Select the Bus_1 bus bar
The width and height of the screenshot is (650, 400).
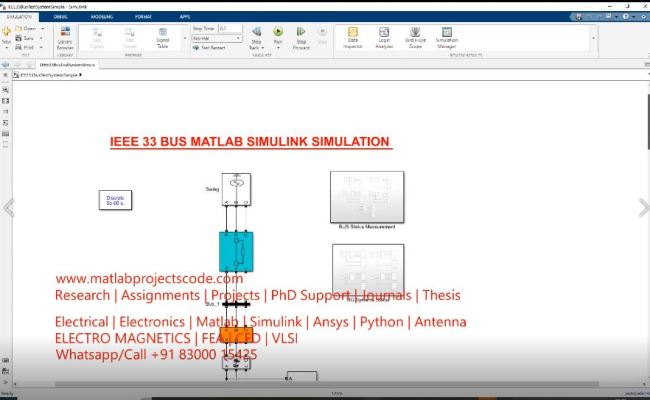[x=236, y=304]
